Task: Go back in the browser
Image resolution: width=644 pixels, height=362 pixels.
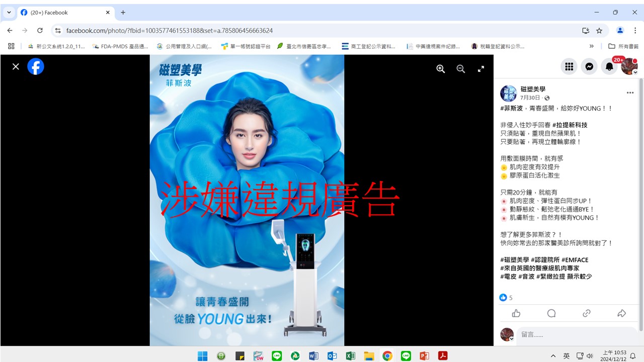Action: click(10, 30)
